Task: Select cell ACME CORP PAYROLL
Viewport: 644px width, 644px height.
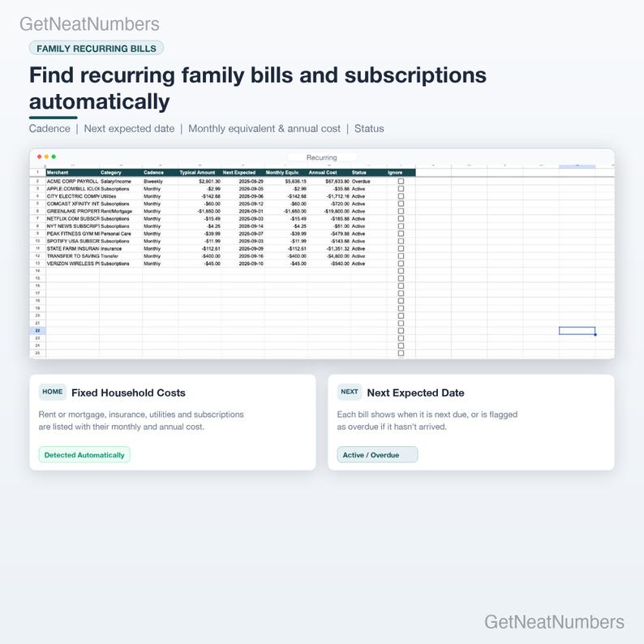Action: [73, 181]
